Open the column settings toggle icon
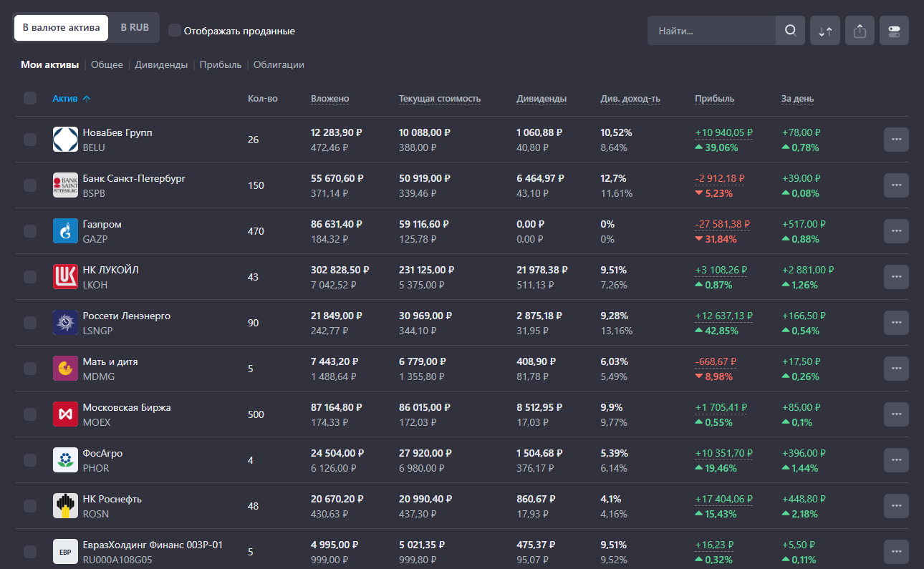 (894, 31)
